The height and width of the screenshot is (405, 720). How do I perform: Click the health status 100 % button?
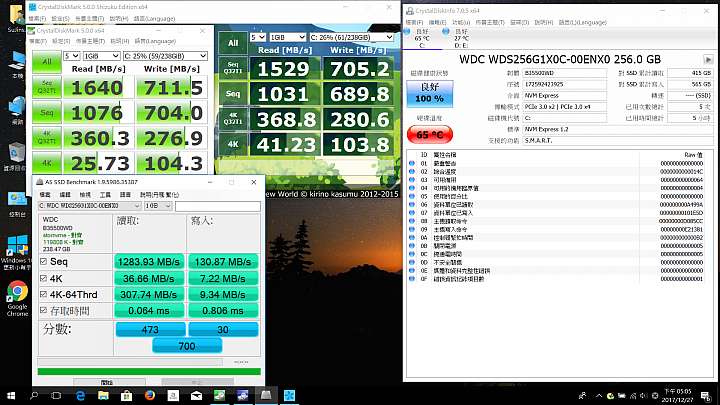pyautogui.click(x=429, y=94)
